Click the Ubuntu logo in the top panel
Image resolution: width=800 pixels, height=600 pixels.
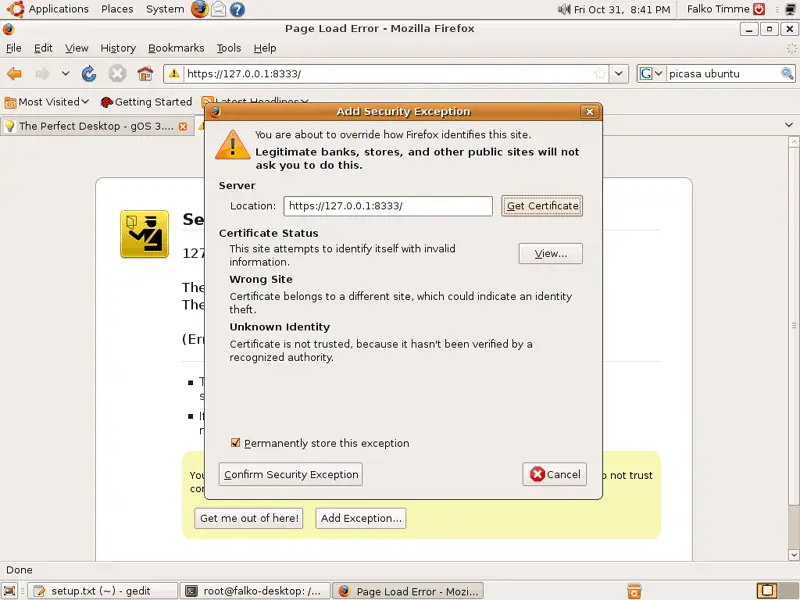click(x=15, y=9)
